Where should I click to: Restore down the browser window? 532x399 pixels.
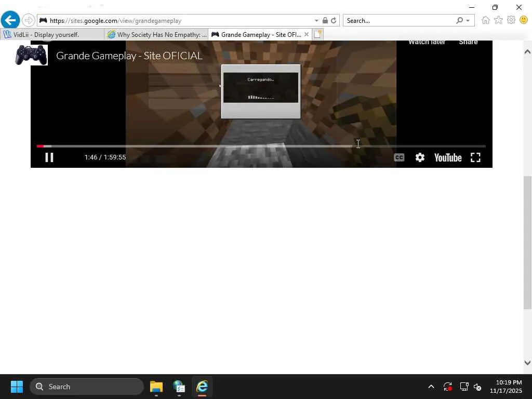495,7
